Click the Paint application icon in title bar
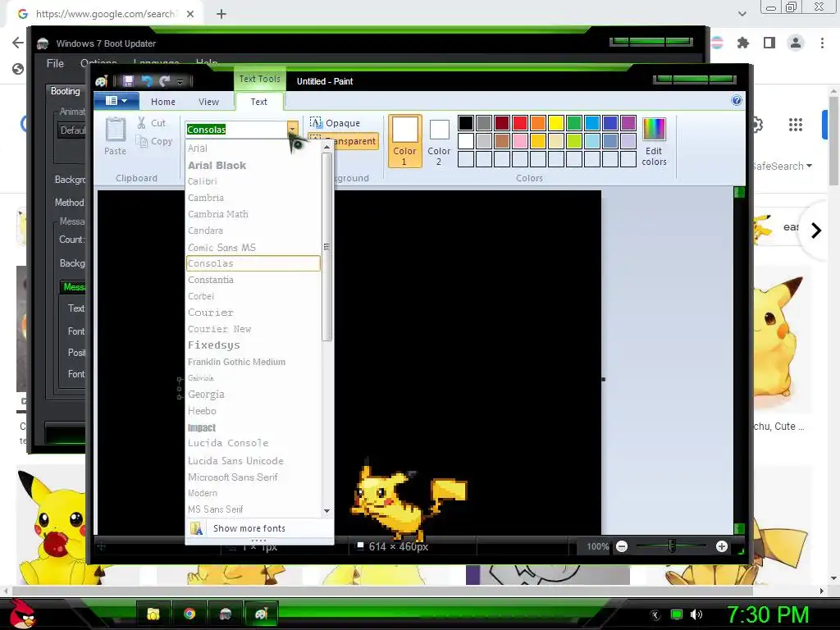 102,81
